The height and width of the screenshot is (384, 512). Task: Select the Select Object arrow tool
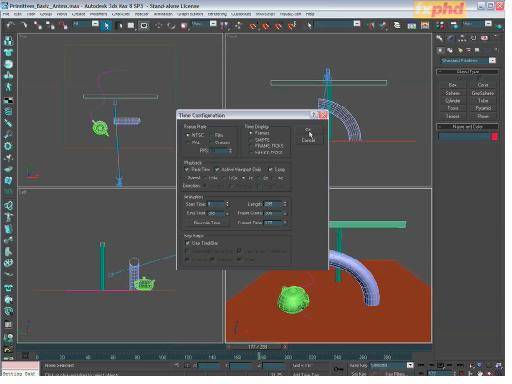click(x=106, y=26)
